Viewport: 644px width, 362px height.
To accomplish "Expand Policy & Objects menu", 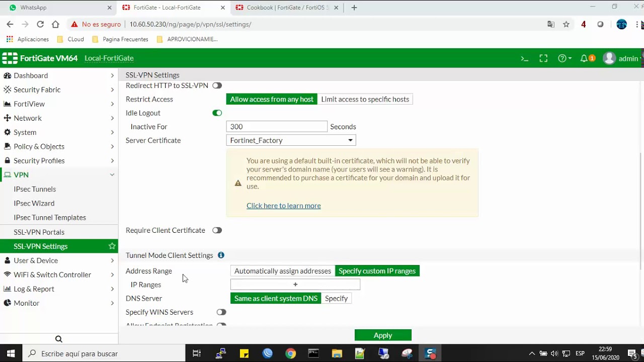I will click(x=59, y=146).
